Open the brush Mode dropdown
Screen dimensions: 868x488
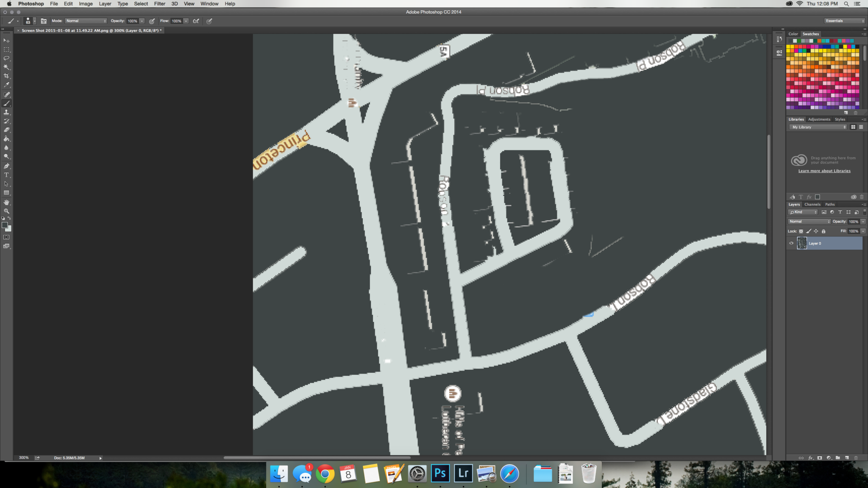[x=86, y=21]
